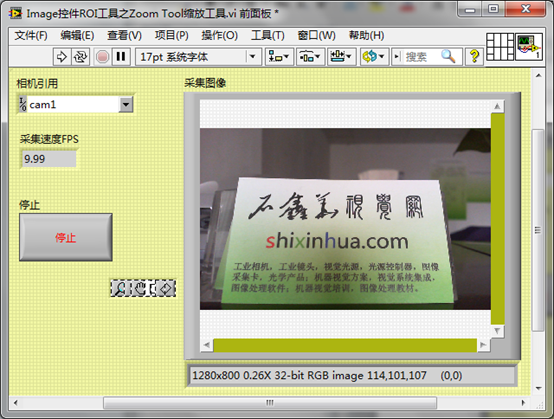Click the image display vertical olive scrollbar
Screen dimensions: 554x419
pyautogui.click(x=497, y=219)
